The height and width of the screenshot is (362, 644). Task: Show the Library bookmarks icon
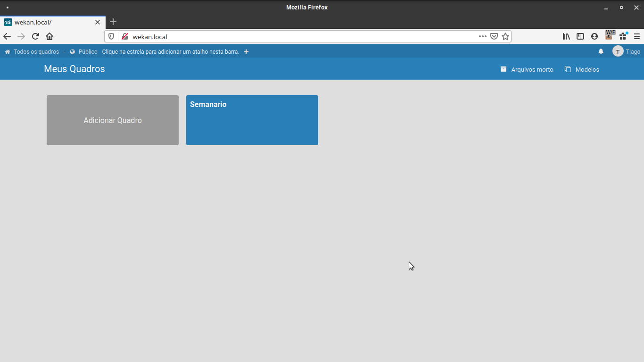[566, 36]
